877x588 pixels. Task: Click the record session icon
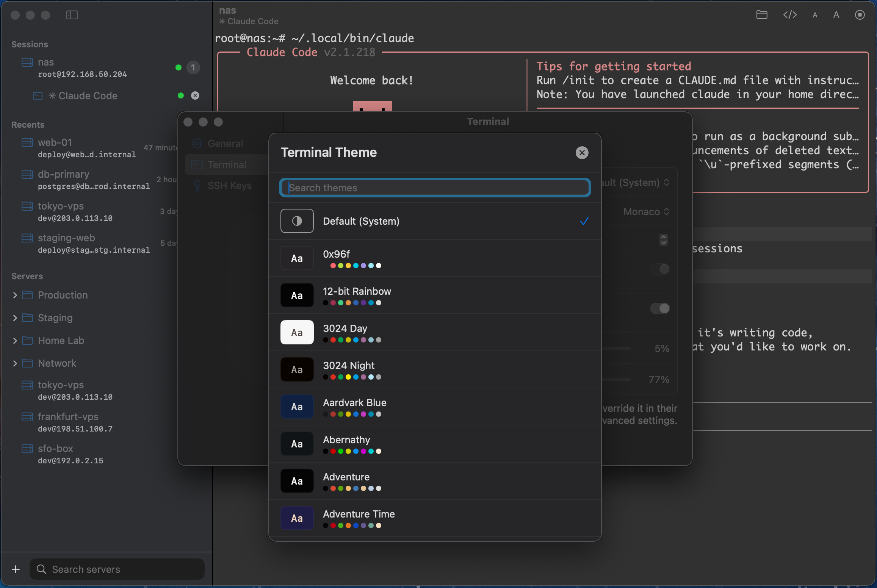[860, 15]
